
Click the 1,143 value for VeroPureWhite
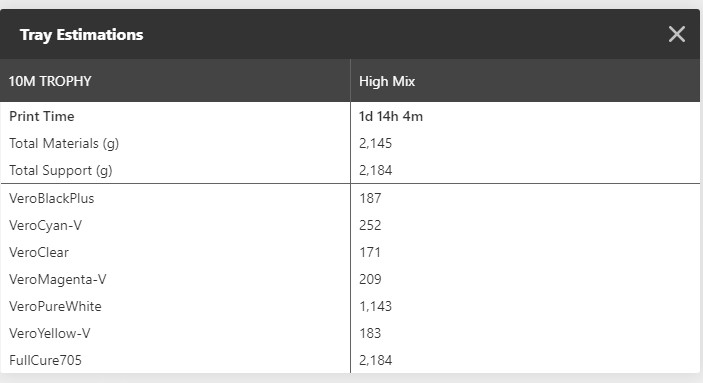click(x=375, y=306)
